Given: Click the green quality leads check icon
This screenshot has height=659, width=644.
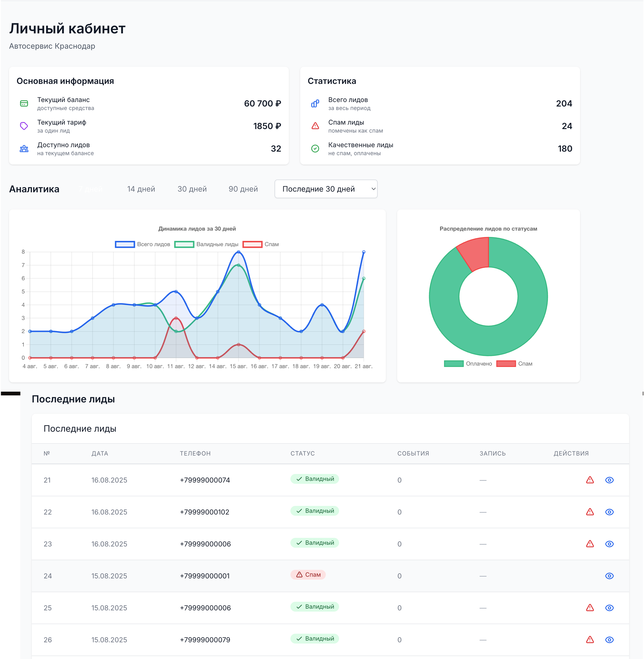Looking at the screenshot, I should (x=315, y=149).
